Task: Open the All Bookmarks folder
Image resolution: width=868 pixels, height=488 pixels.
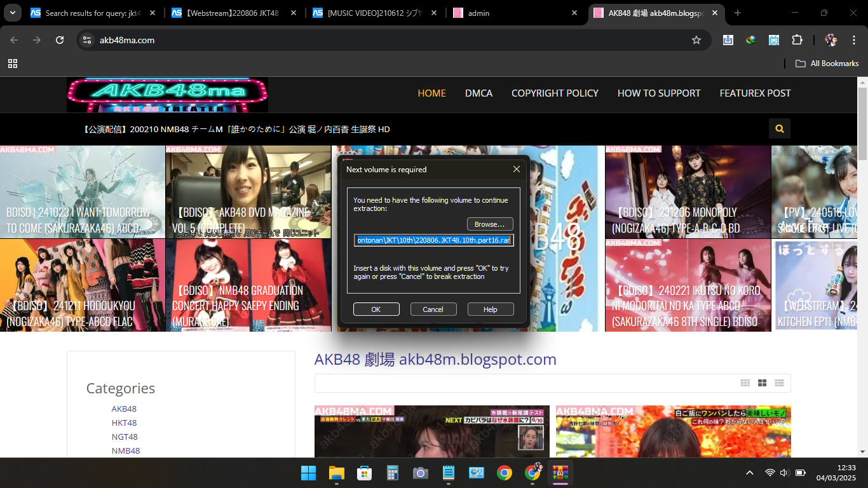Action: 827,64
